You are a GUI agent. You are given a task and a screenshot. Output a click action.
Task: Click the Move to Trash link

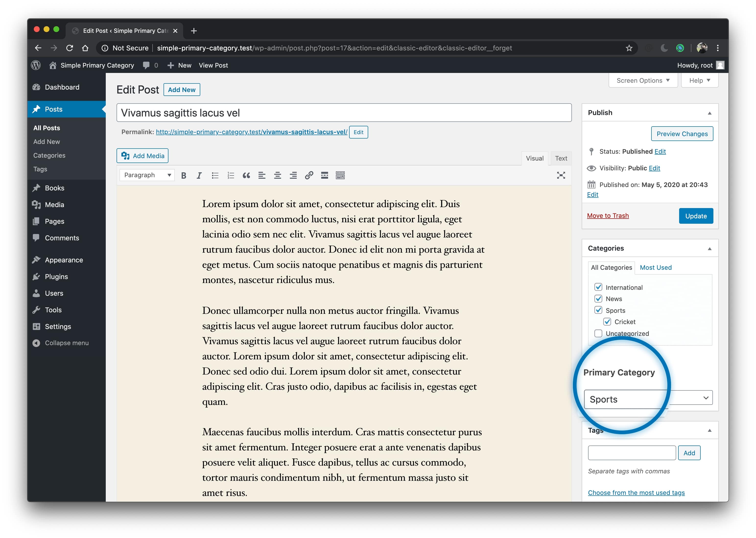pos(609,215)
